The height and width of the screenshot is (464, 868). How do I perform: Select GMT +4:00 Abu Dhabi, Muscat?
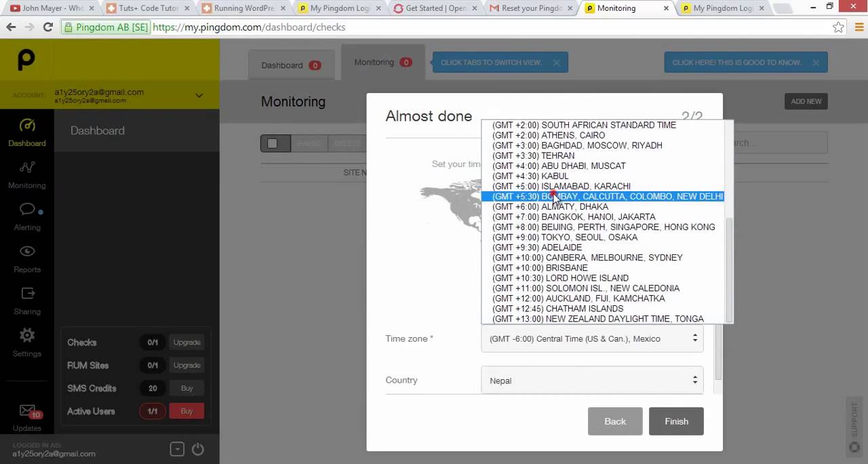tap(604, 166)
